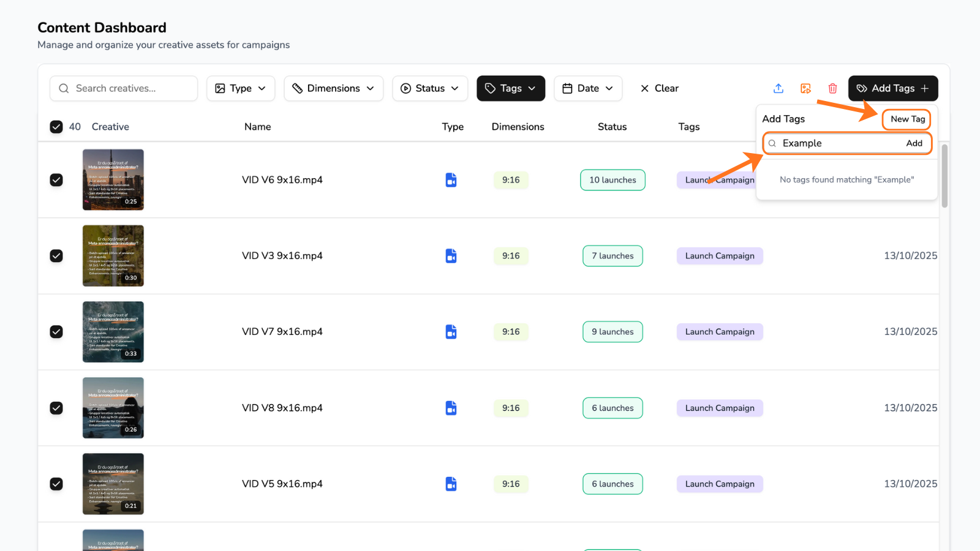Click the orange image-swap icon

(x=805, y=88)
